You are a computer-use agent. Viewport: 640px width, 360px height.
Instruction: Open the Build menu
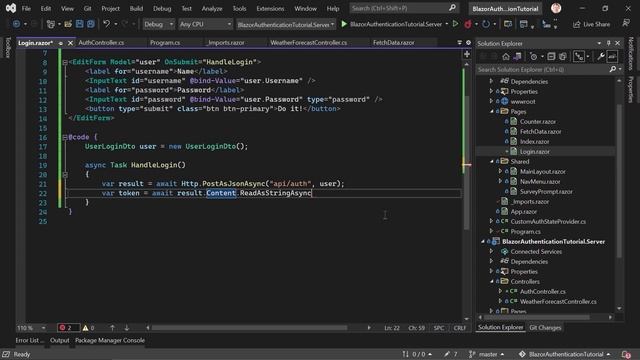(136, 8)
